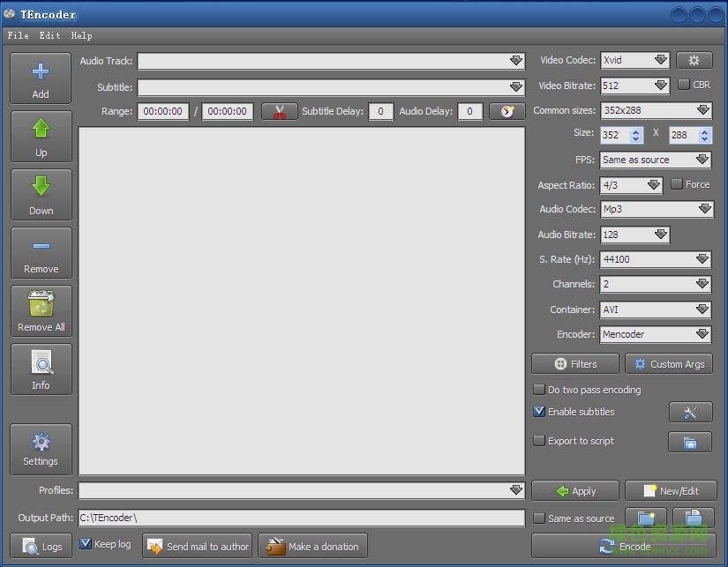Open video codec gear settings button
The height and width of the screenshot is (567, 728).
(x=694, y=61)
